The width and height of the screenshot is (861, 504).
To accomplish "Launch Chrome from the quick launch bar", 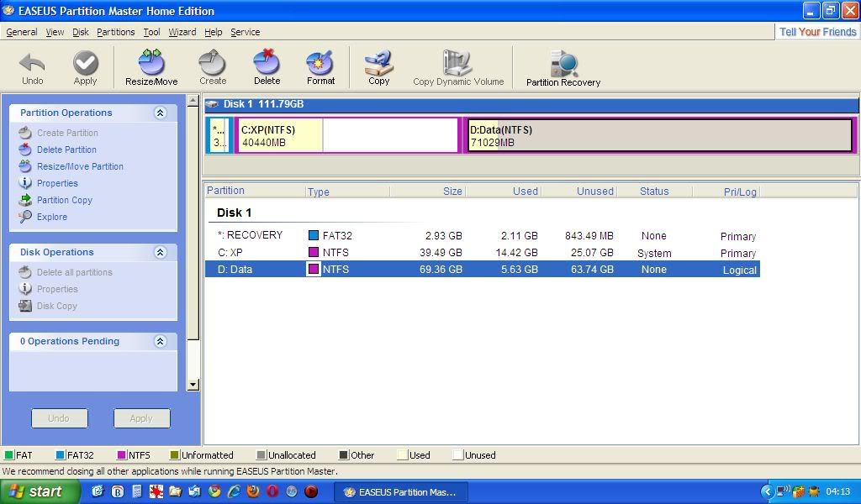I will coord(214,491).
